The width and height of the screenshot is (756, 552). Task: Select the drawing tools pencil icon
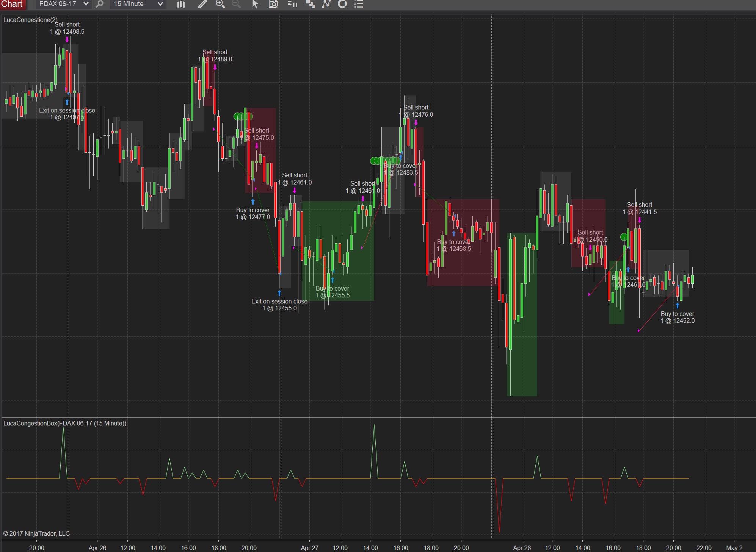[x=202, y=4]
